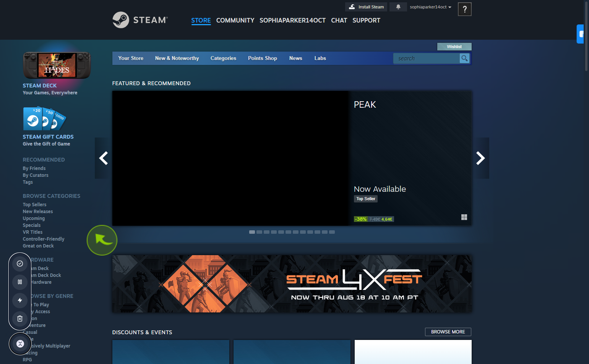
Task: Open the Steam 4X Fest banner
Action: [292, 284]
